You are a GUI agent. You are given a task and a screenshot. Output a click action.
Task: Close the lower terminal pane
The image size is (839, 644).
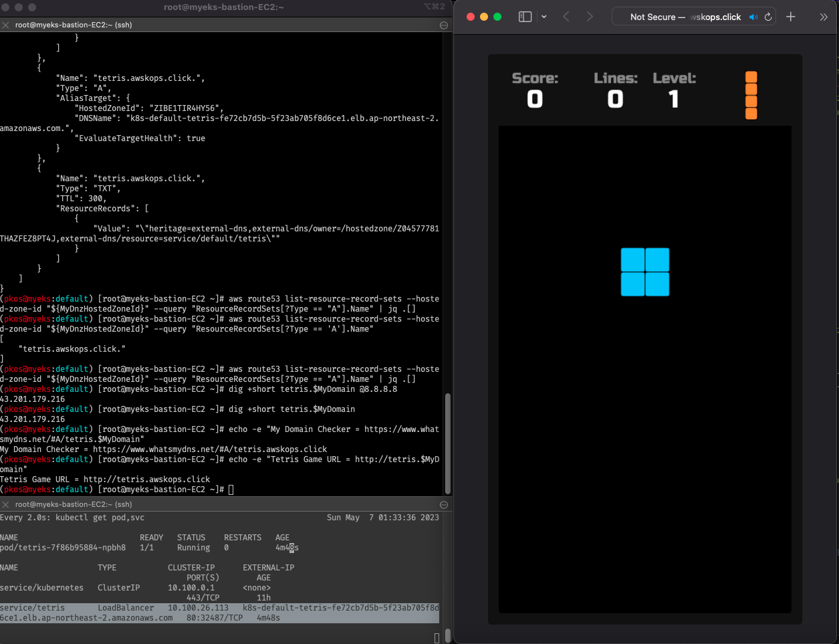5,504
